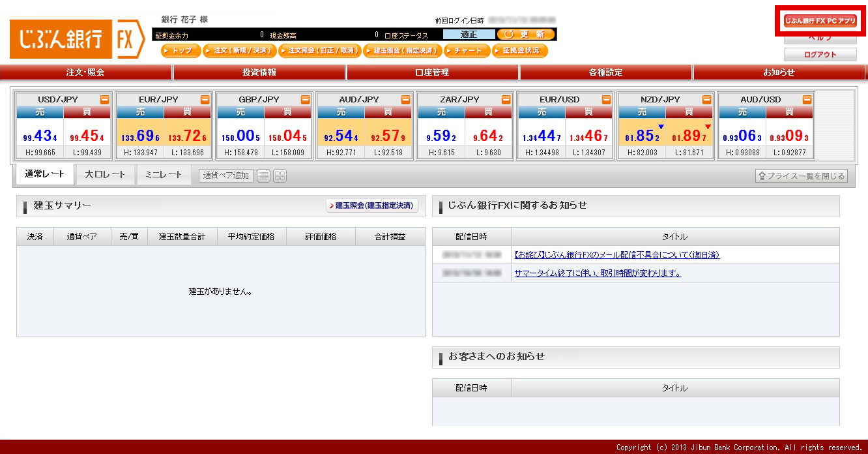This screenshot has width=868, height=454.
Task: Click the 通貨ペア追加 button
Action: [x=226, y=175]
